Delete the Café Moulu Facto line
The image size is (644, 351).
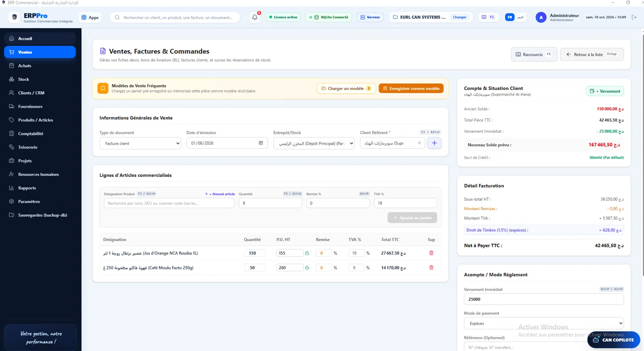click(x=431, y=268)
